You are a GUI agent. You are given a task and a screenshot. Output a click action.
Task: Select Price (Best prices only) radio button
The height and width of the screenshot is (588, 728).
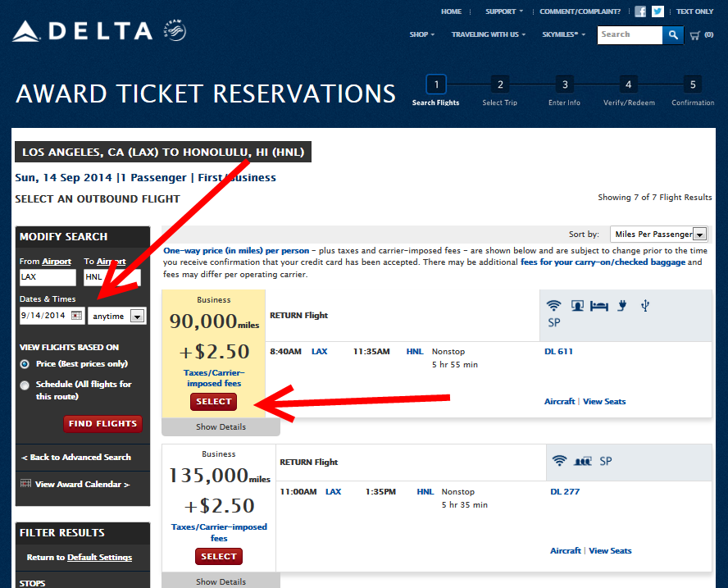click(x=25, y=363)
